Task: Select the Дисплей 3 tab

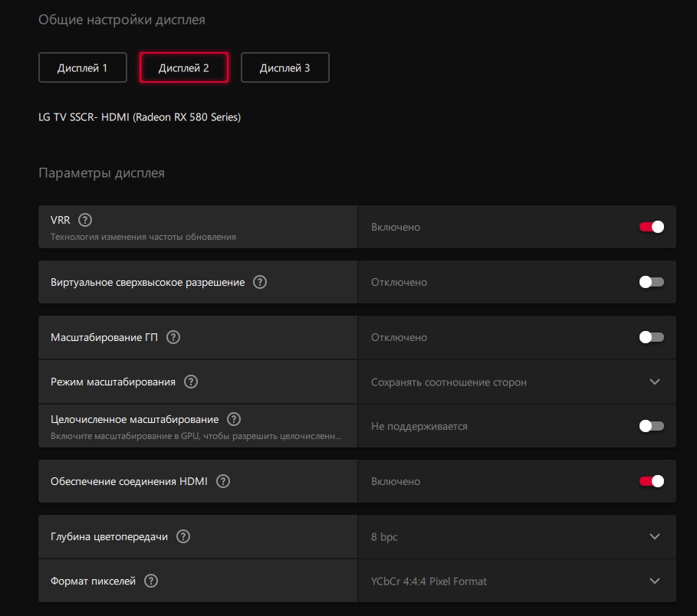Action: click(x=284, y=67)
